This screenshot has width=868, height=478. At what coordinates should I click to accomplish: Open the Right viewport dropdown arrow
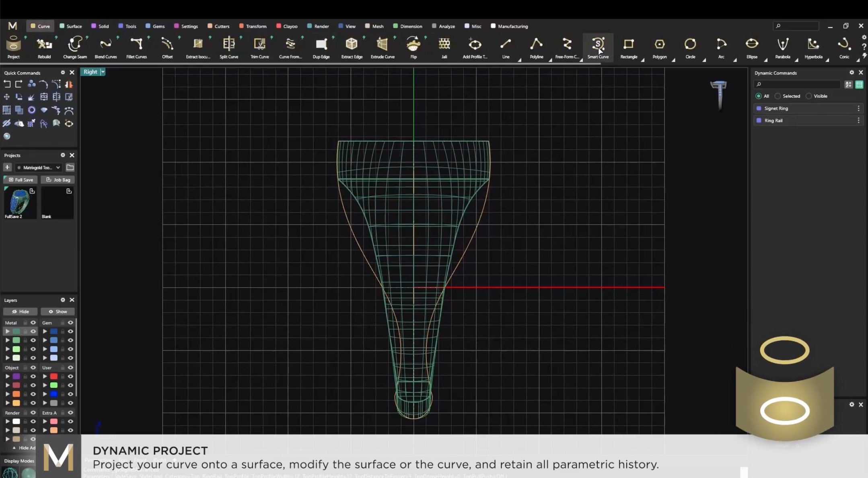point(103,72)
